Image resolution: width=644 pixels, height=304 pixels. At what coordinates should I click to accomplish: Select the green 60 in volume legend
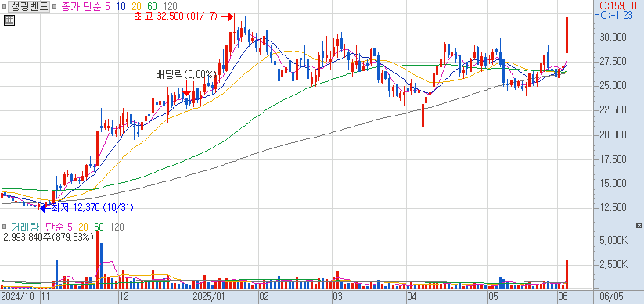(x=99, y=227)
